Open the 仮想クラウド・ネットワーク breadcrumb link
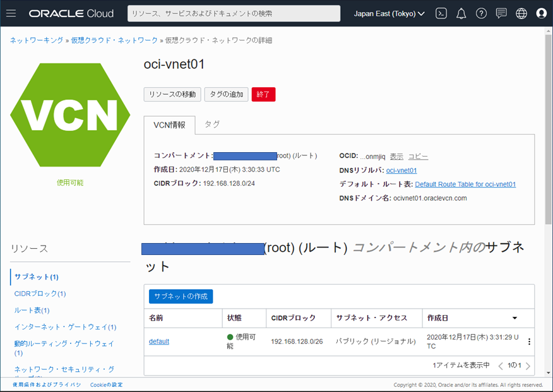 point(114,40)
